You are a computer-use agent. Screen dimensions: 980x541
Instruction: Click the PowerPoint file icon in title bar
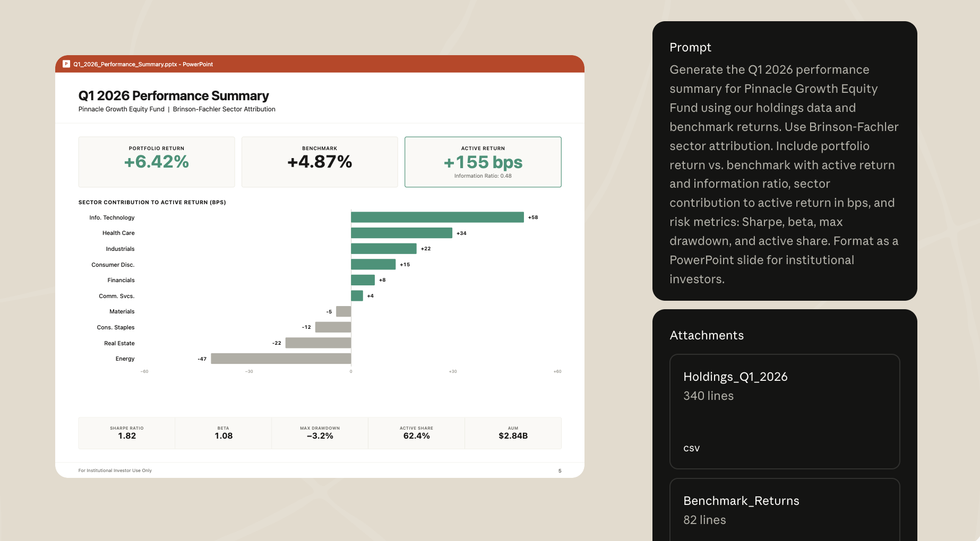pos(66,64)
